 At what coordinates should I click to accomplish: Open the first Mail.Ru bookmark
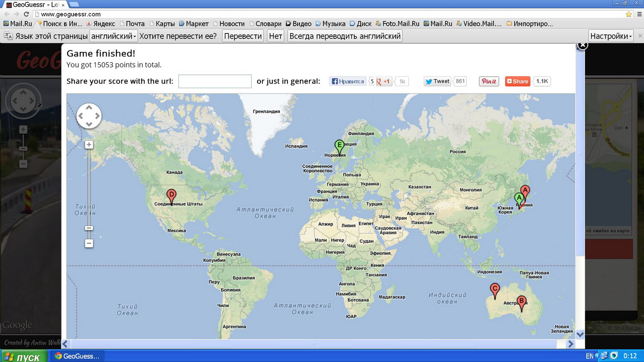18,23
